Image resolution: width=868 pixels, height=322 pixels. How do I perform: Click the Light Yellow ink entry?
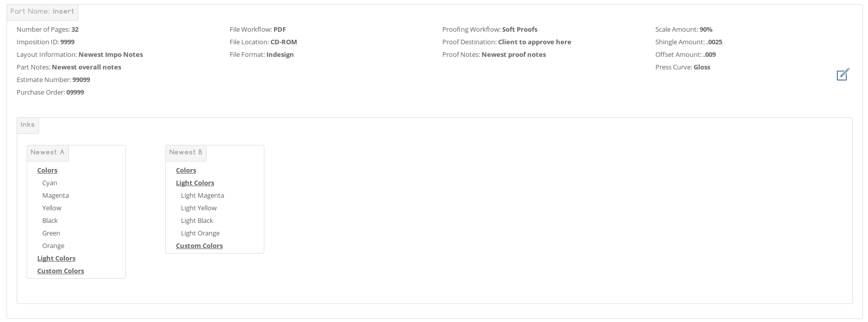click(x=199, y=208)
